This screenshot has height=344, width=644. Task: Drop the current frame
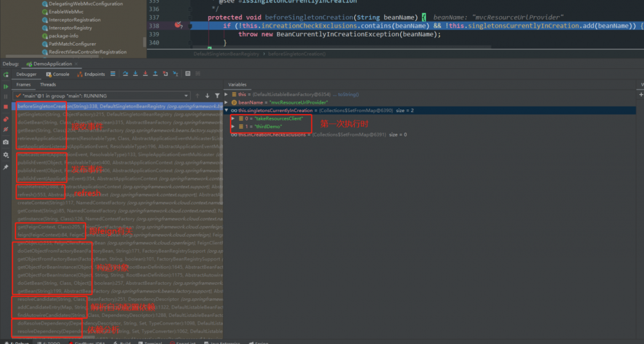(165, 74)
